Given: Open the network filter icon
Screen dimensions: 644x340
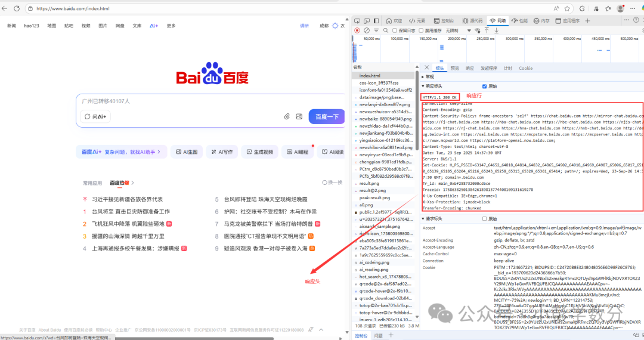Looking at the screenshot, I should click(x=376, y=30).
